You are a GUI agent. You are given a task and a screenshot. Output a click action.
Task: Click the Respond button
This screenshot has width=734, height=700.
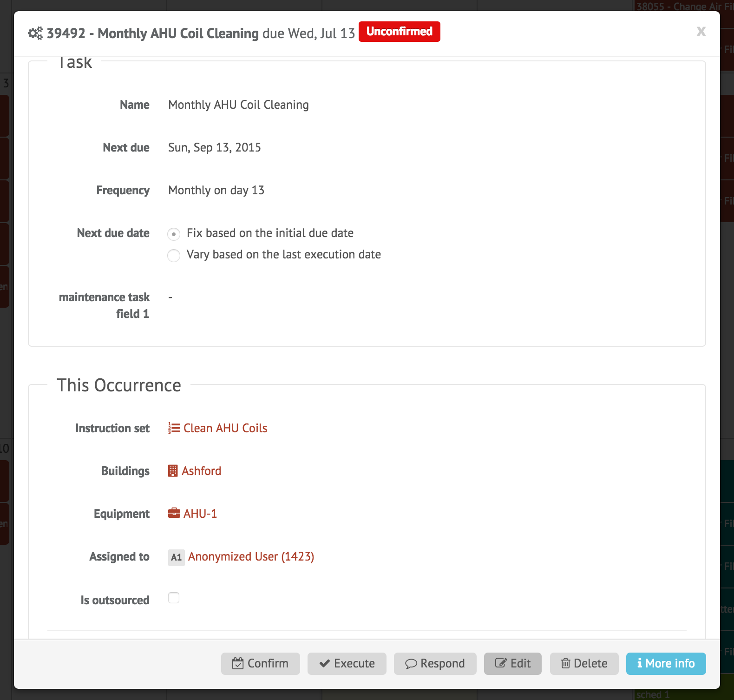pos(435,664)
